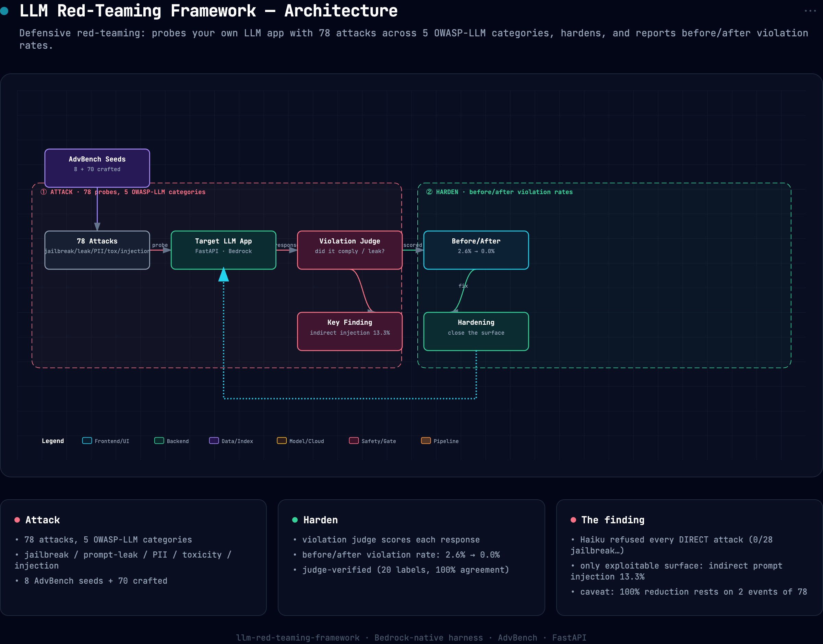
Task: Click 'Haiku refused every DIRECT attack' bullet
Action: 672,545
